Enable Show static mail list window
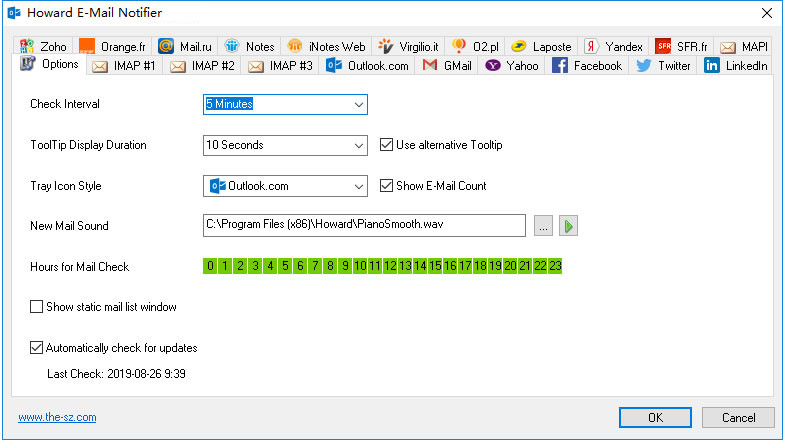The width and height of the screenshot is (785, 442). 37,306
